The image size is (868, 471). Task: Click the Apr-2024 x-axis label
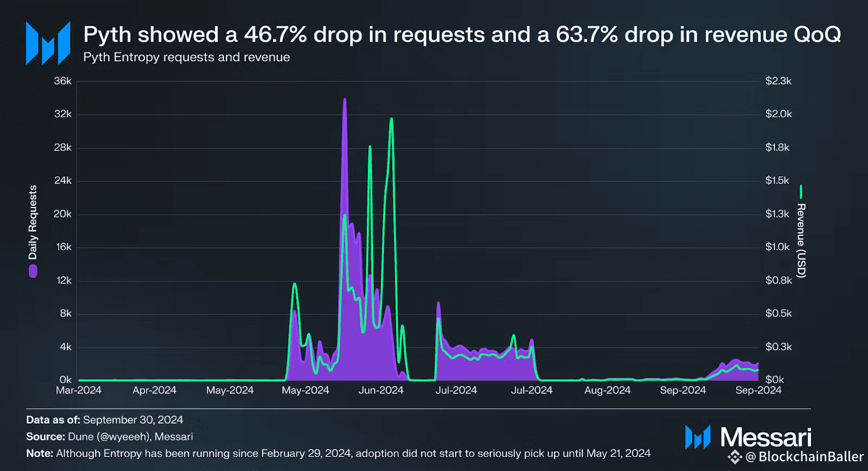click(155, 390)
